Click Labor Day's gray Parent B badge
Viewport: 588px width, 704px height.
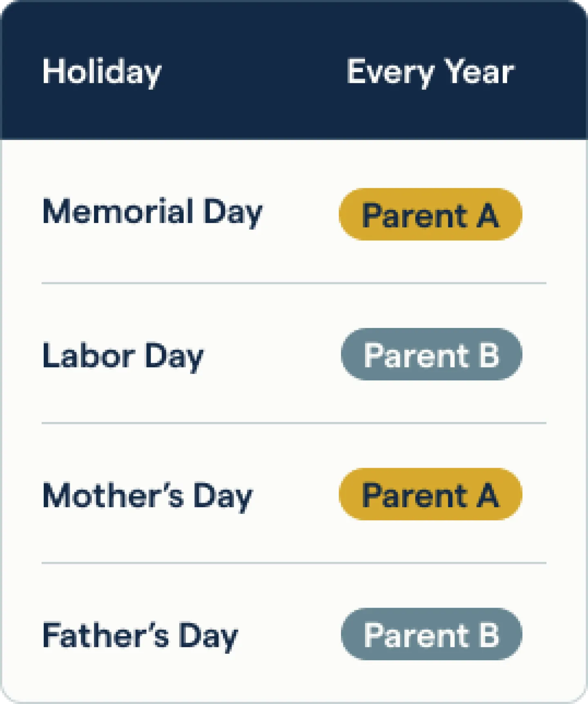pyautogui.click(x=432, y=354)
